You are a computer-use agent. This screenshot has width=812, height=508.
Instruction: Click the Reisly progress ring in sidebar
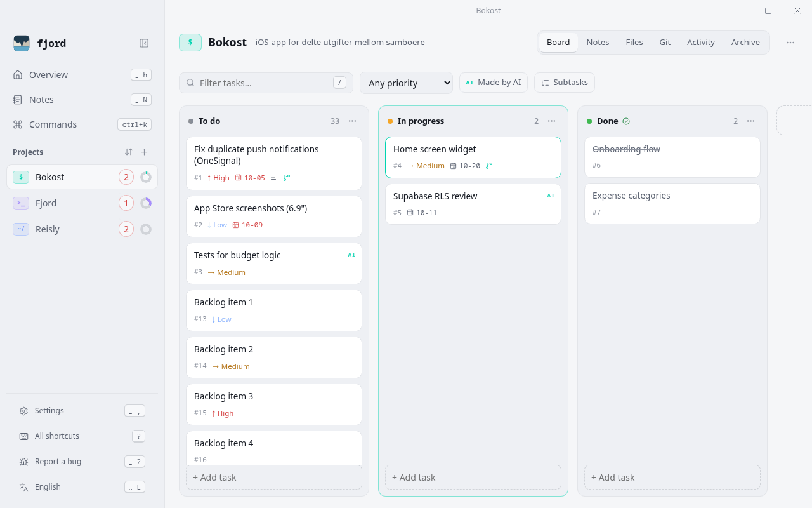pyautogui.click(x=146, y=229)
